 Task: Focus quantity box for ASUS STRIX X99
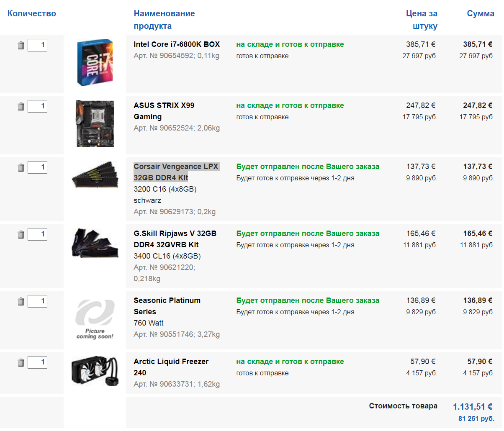(x=37, y=106)
